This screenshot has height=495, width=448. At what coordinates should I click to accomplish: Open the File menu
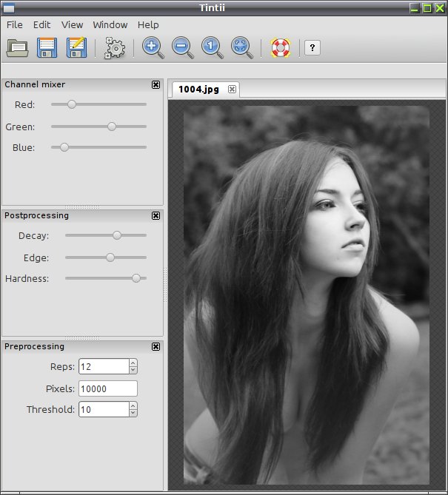point(15,25)
